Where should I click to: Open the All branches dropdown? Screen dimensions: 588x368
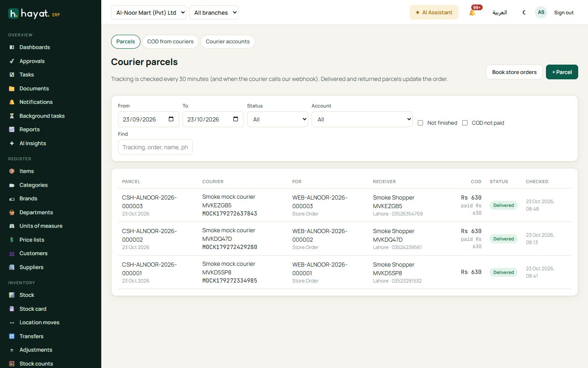pos(214,13)
